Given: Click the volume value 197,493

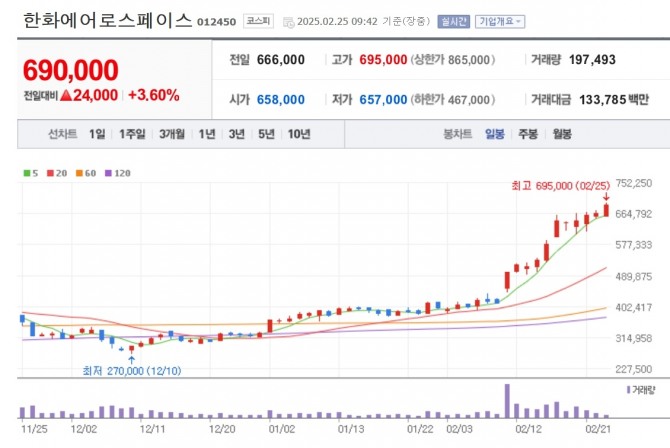Looking at the screenshot, I should (x=592, y=60).
